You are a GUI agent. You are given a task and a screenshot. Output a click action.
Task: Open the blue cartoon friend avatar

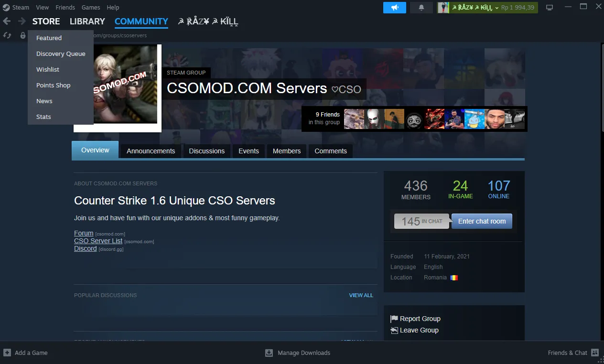pyautogui.click(x=475, y=119)
